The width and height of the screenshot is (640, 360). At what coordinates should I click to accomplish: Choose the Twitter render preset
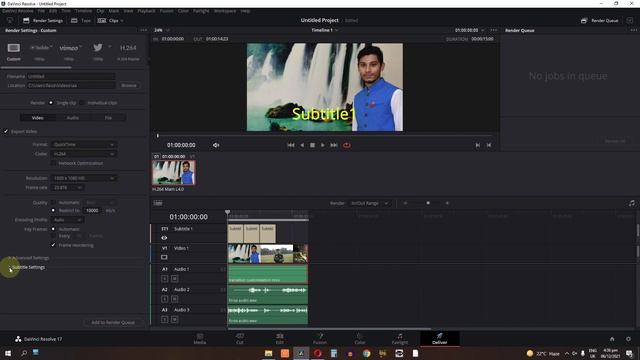click(98, 48)
